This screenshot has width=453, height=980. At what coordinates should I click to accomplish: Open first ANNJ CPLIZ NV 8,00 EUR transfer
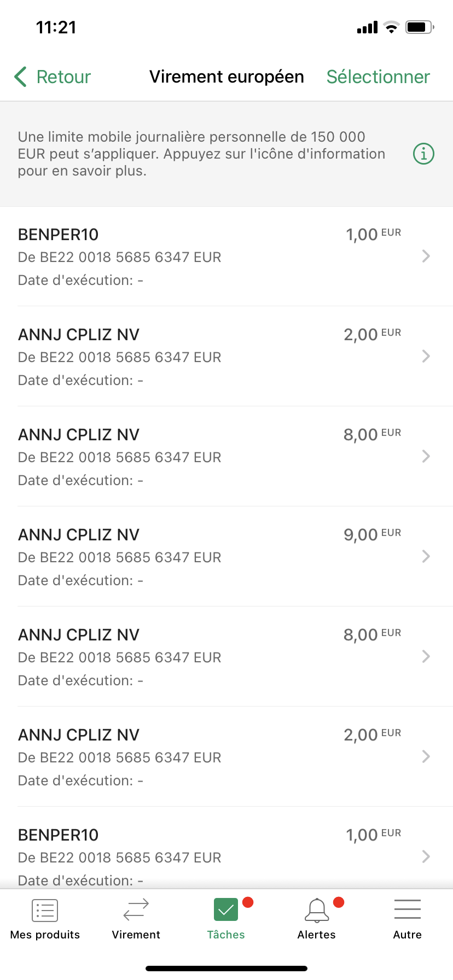click(x=226, y=456)
